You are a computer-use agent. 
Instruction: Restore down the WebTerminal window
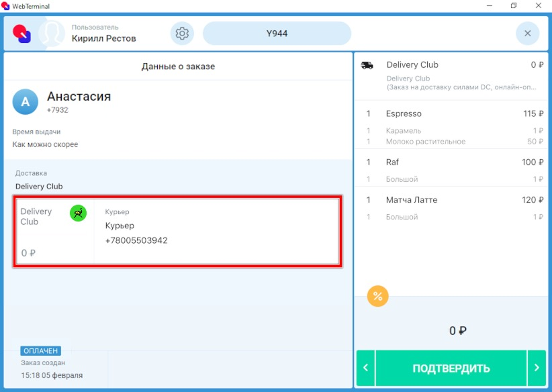tap(514, 5)
